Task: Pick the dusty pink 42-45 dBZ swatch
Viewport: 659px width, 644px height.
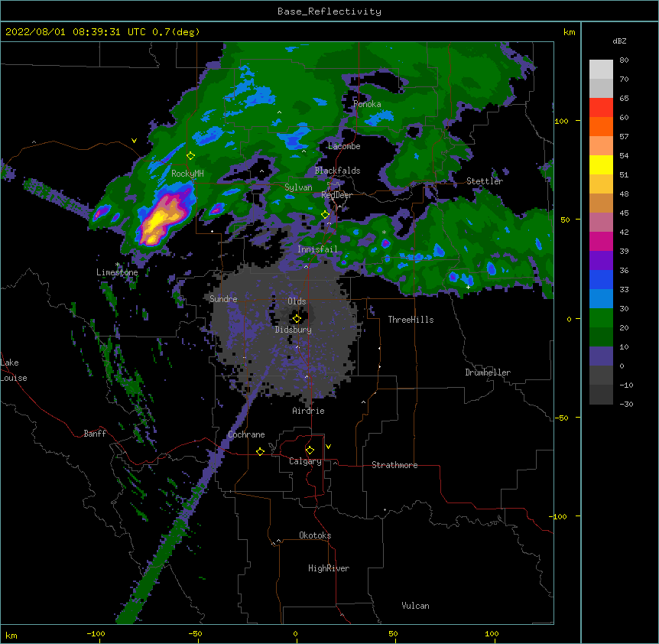Action: (601, 223)
